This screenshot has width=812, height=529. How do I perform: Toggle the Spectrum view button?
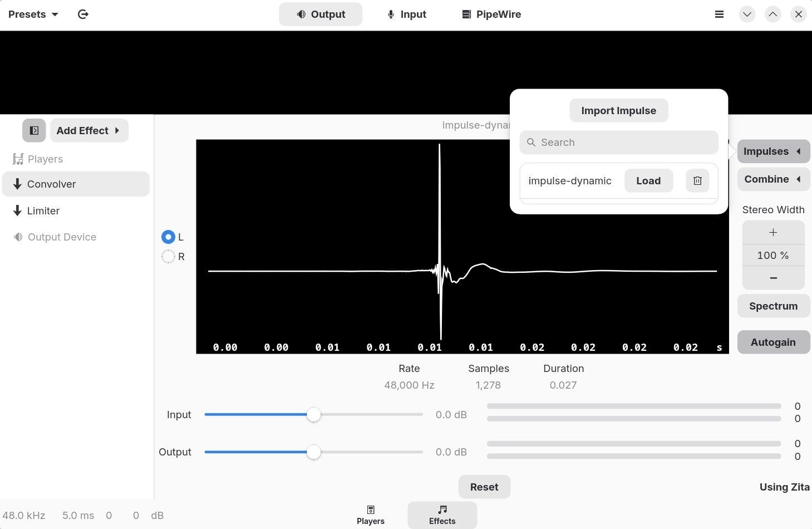coord(773,306)
